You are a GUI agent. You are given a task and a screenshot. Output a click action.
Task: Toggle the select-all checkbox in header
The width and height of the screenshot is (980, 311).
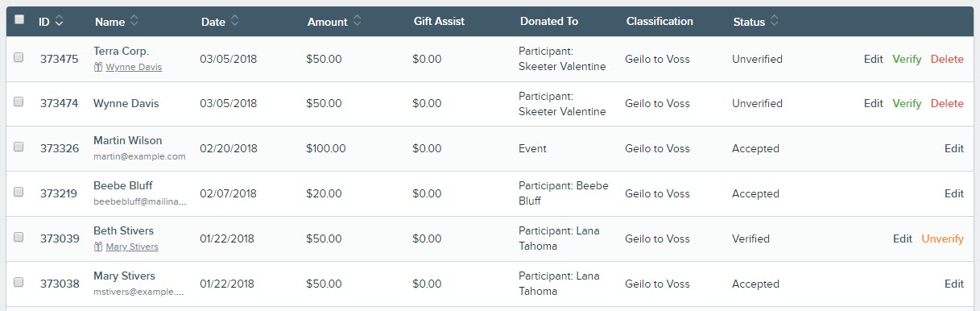(19, 19)
